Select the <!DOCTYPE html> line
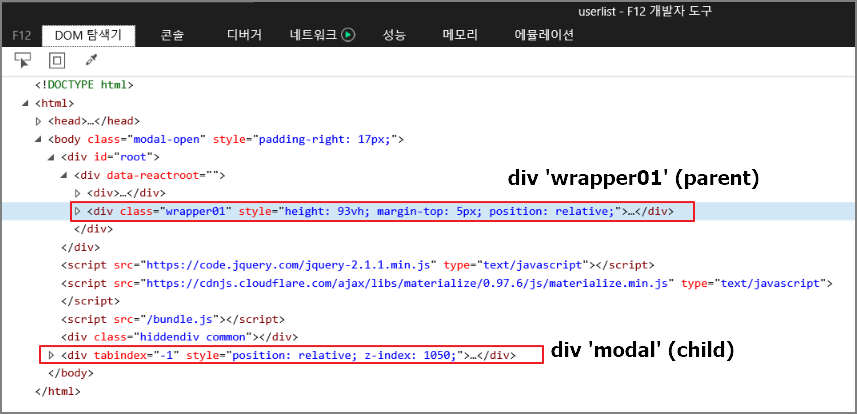857x414 pixels. click(84, 85)
